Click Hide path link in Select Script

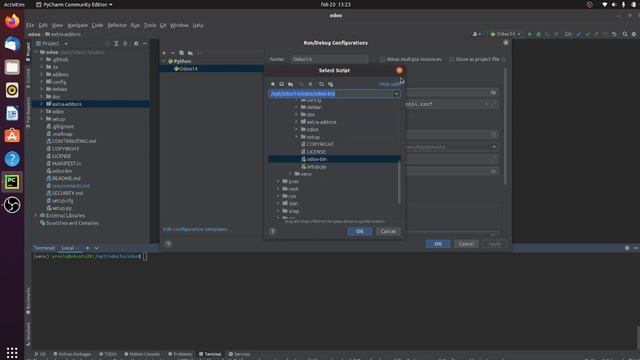pos(390,84)
